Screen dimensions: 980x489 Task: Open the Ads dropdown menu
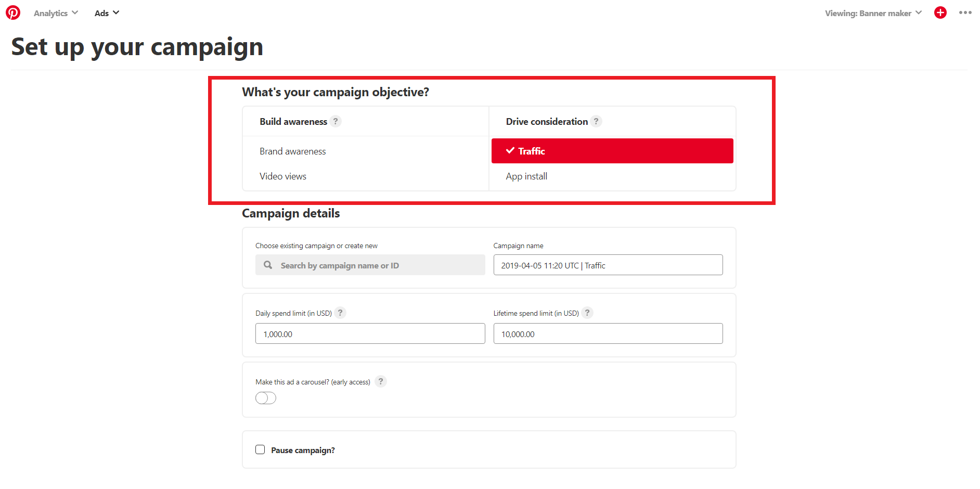(x=107, y=13)
